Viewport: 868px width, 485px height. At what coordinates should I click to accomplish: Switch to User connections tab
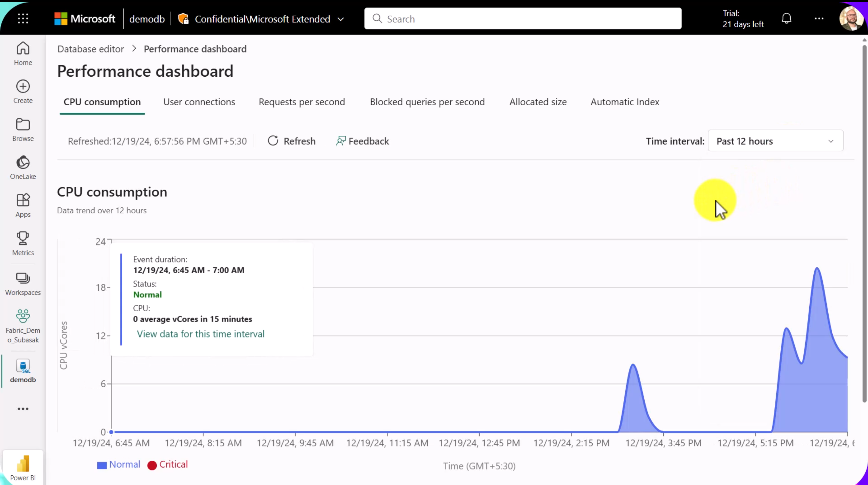tap(199, 102)
